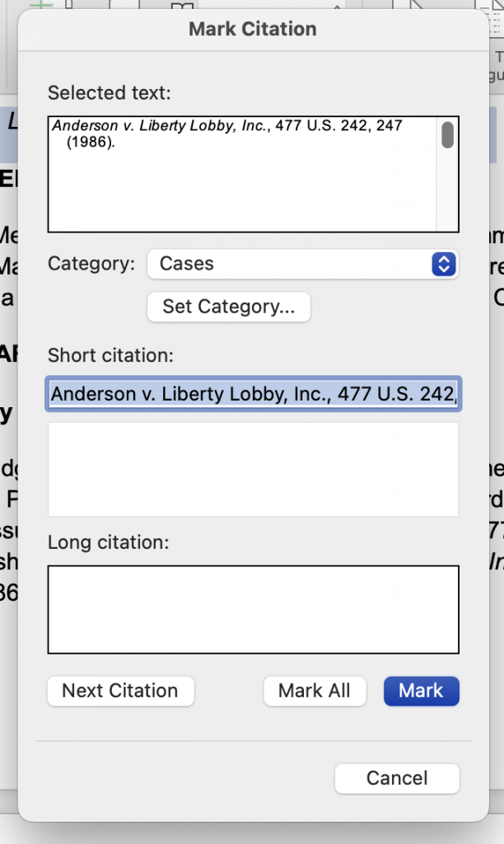Open Set Category... options
Screen dimensions: 504x844
click(x=228, y=307)
